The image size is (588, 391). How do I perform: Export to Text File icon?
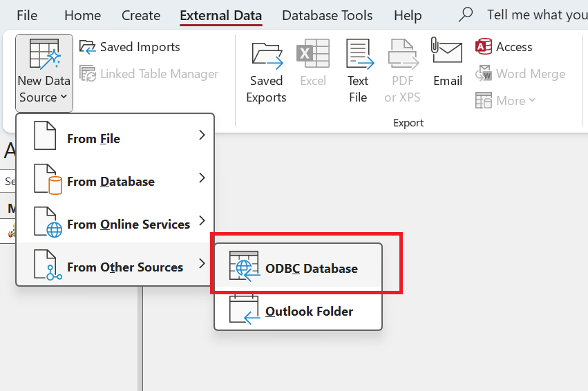point(359,54)
